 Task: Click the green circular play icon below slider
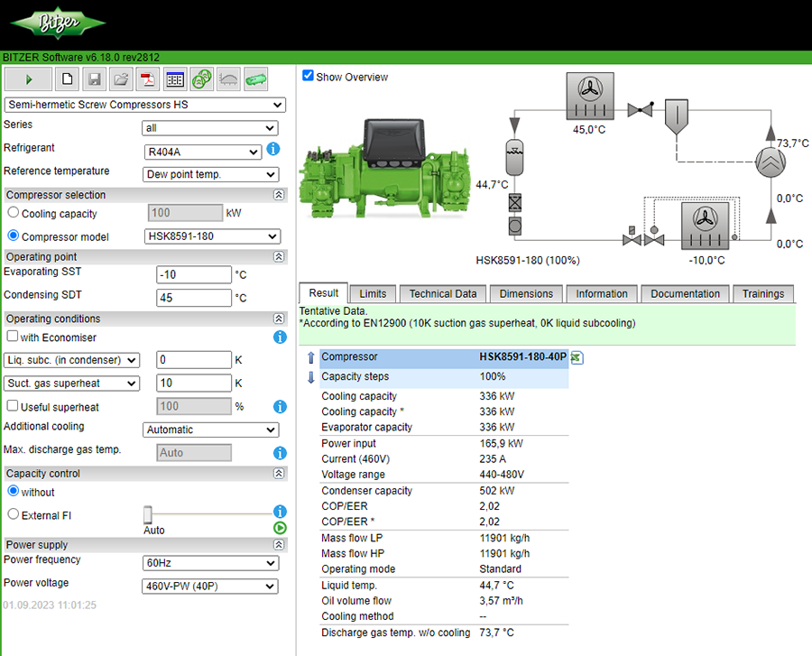pyautogui.click(x=280, y=528)
